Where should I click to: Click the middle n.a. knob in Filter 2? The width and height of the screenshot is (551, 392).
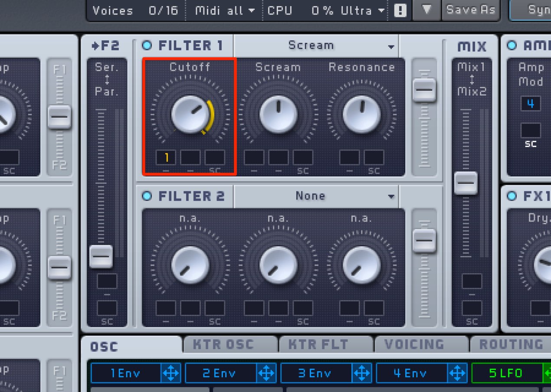point(279,265)
